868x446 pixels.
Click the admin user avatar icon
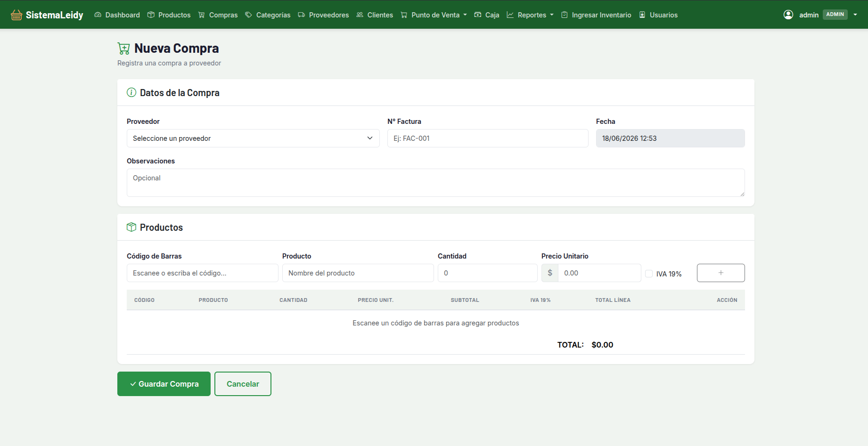tap(788, 15)
